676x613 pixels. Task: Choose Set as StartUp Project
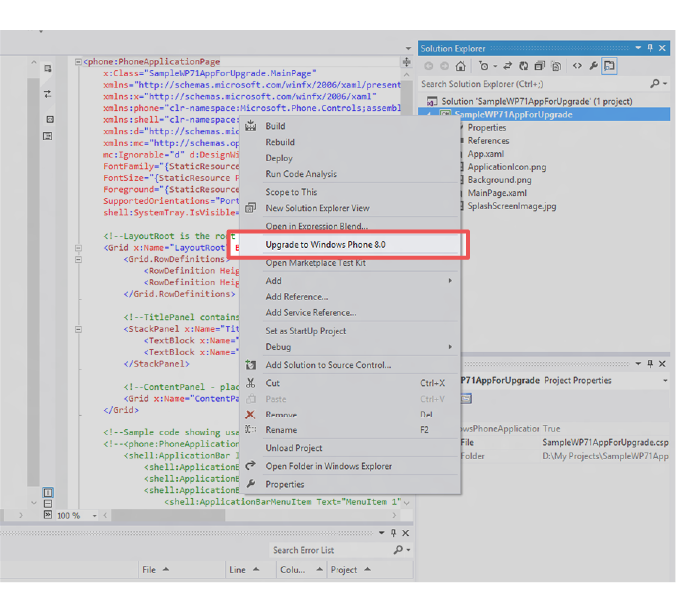(349, 331)
